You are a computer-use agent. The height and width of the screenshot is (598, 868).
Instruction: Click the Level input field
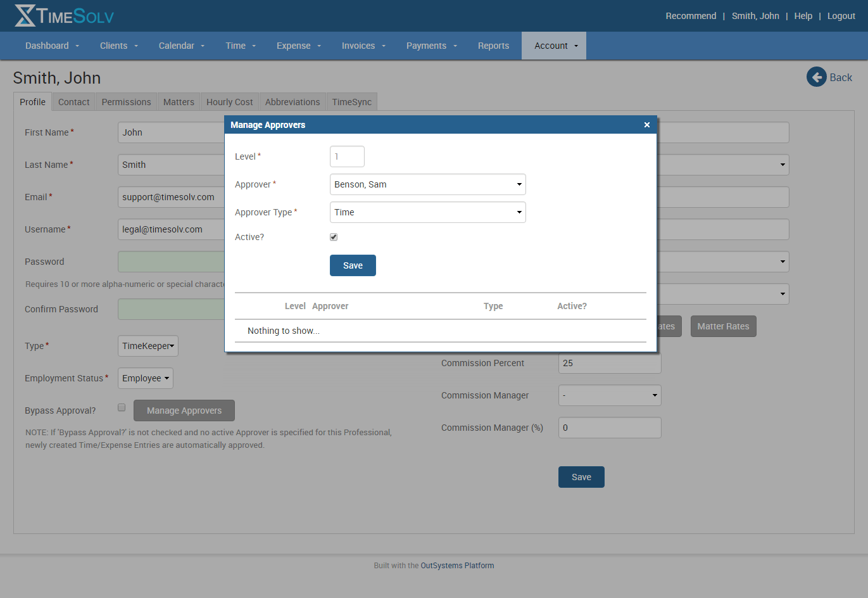point(347,156)
